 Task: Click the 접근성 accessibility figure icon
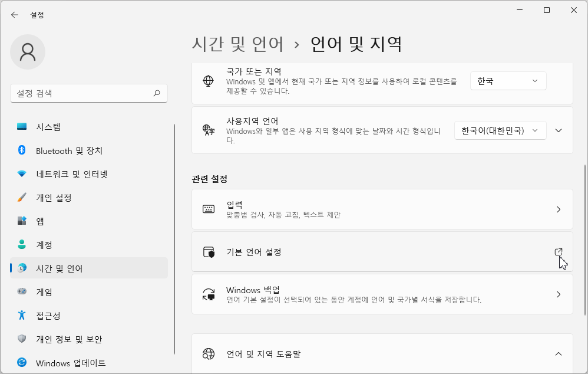[x=22, y=315]
